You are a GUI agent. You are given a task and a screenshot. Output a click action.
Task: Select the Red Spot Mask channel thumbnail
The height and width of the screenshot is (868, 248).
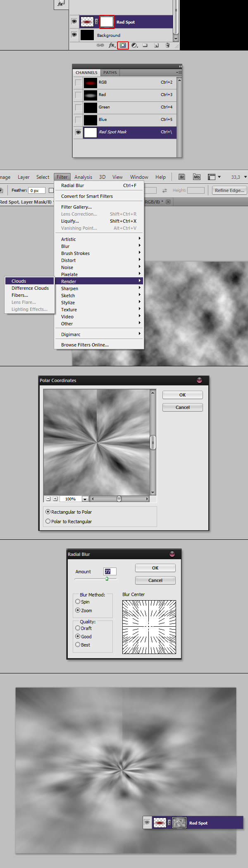[90, 132]
